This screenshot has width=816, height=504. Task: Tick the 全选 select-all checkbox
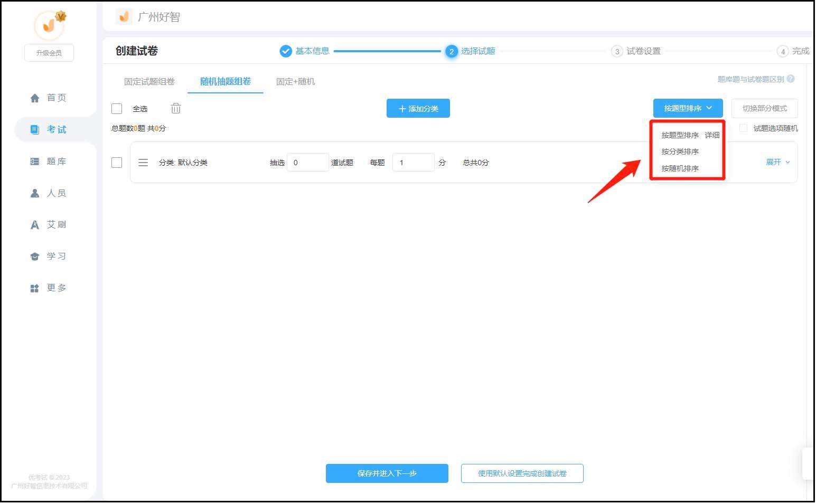(x=117, y=109)
